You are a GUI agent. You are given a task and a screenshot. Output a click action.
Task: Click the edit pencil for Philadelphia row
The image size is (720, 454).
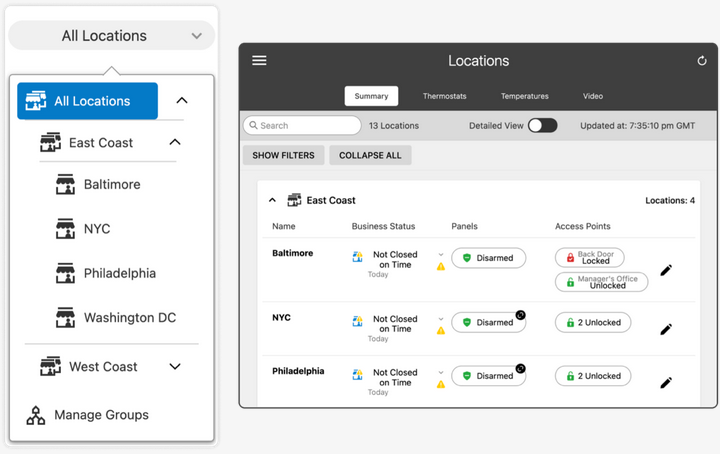coord(666,382)
